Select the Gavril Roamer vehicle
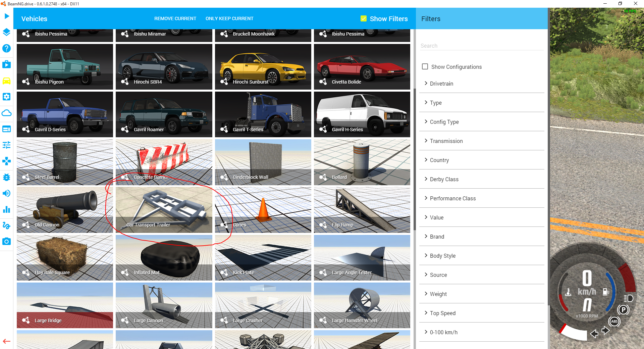644x349 pixels. [164, 114]
